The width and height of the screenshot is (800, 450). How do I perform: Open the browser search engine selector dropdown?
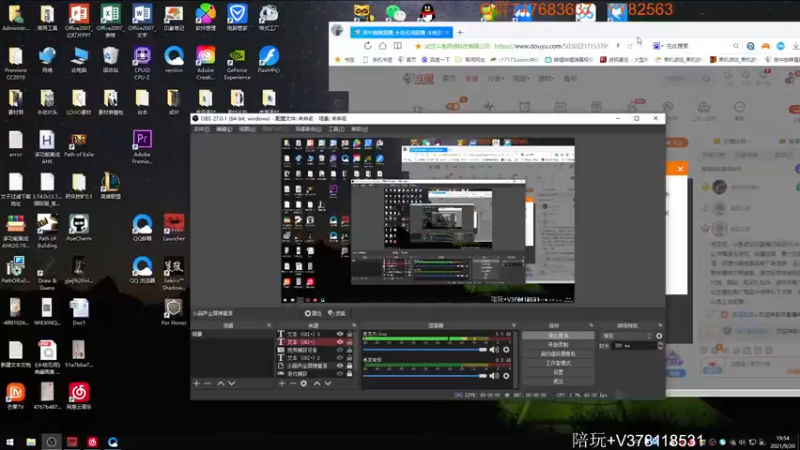click(658, 46)
